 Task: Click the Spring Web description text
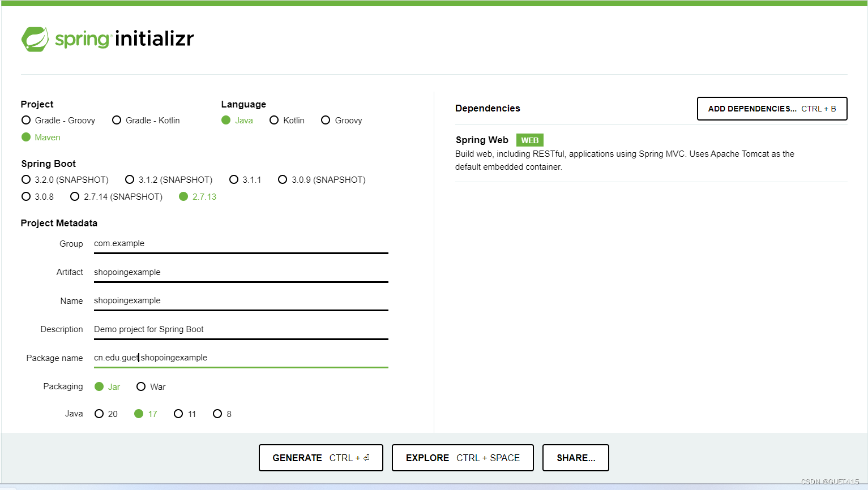pos(625,160)
